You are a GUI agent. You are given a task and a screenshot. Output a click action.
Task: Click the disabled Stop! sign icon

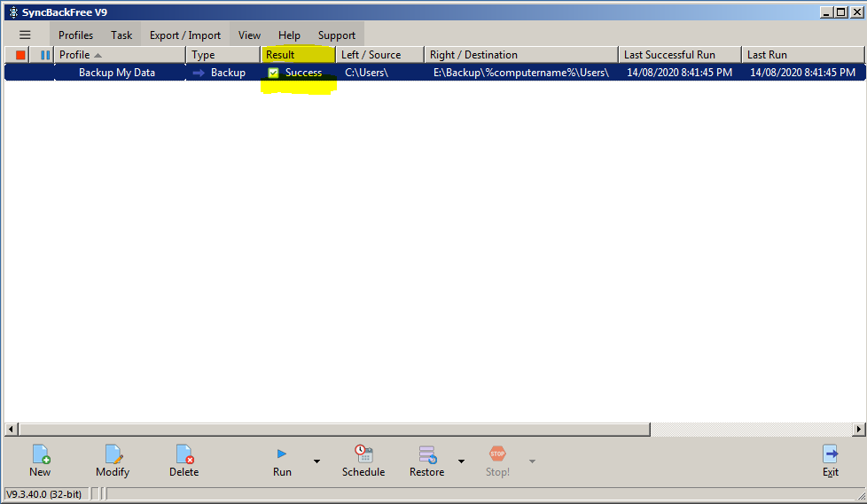point(497,454)
